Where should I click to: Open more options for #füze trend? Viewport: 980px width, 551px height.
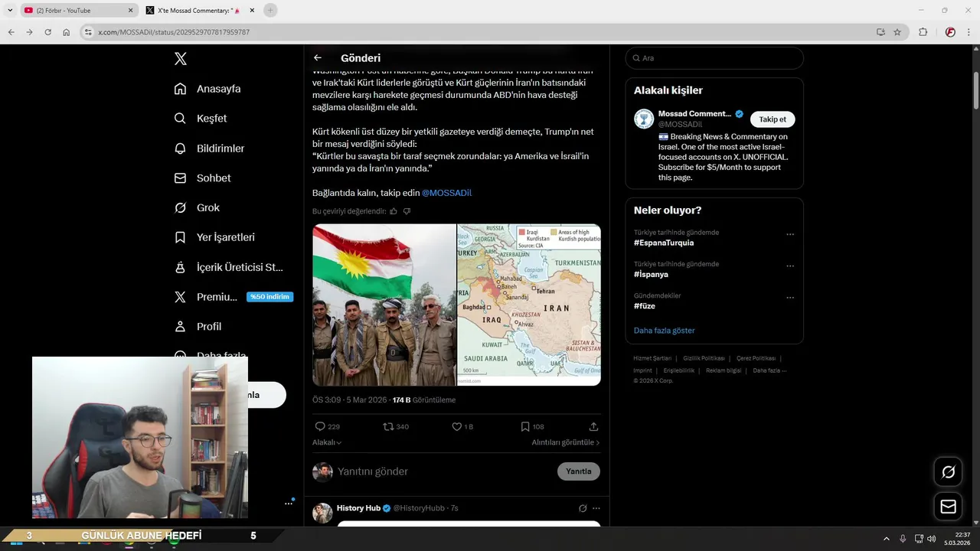tap(790, 298)
